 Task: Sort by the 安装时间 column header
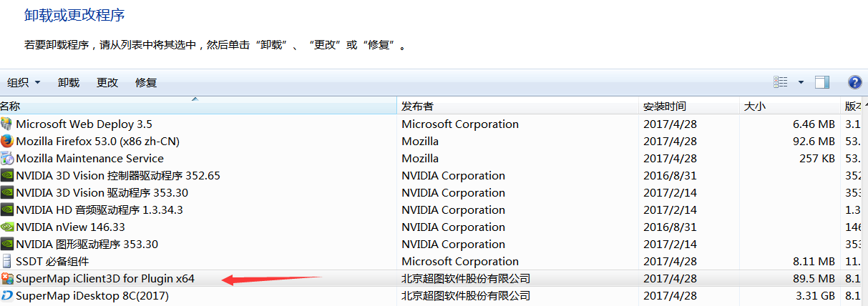[x=688, y=106]
